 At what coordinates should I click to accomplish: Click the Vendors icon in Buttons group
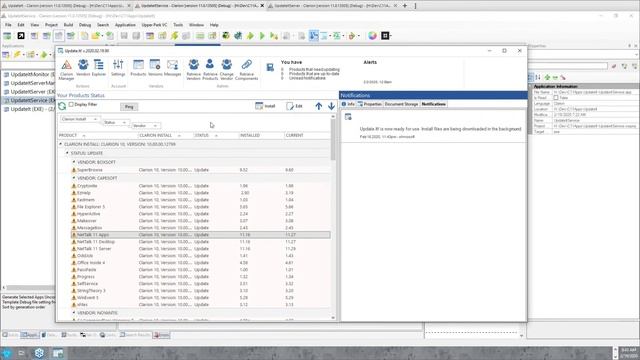point(83,68)
